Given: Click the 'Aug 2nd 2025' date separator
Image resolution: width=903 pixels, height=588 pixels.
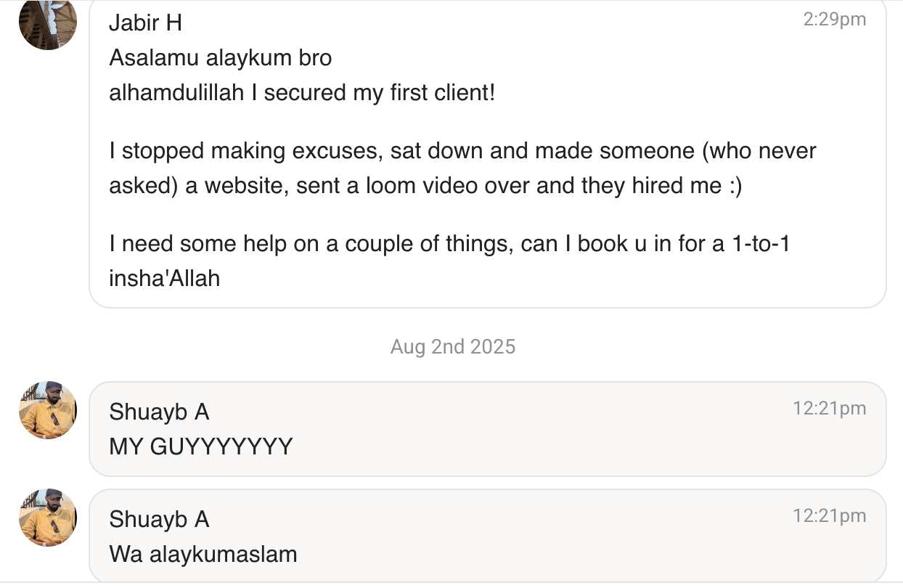Looking at the screenshot, I should point(452,346).
